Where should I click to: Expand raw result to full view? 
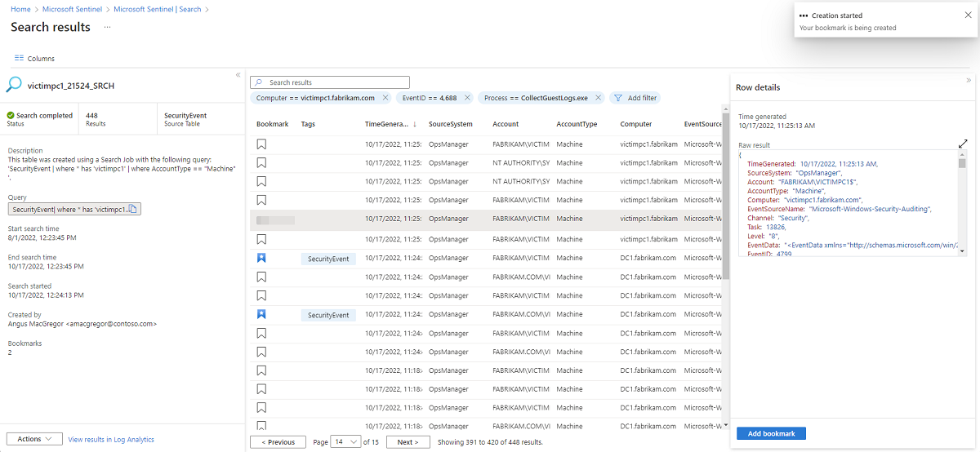click(963, 144)
